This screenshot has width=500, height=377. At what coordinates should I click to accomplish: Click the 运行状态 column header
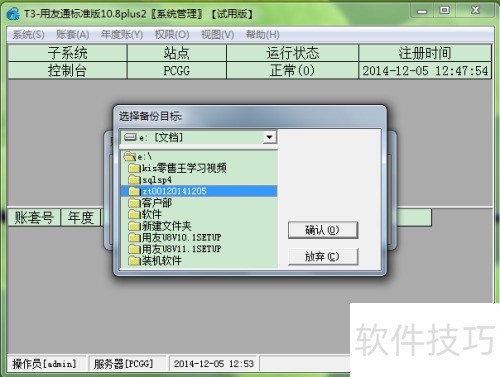click(292, 53)
